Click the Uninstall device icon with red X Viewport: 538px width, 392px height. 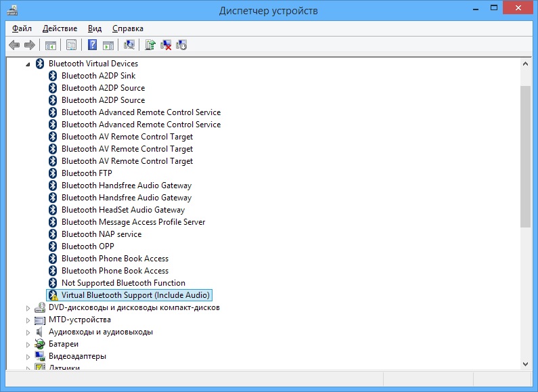tap(166, 45)
